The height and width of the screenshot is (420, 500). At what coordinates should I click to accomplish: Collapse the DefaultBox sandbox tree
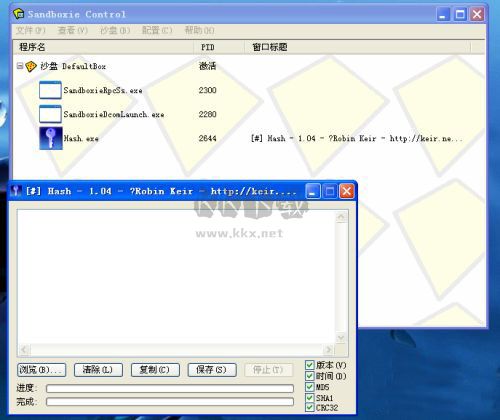(20, 66)
